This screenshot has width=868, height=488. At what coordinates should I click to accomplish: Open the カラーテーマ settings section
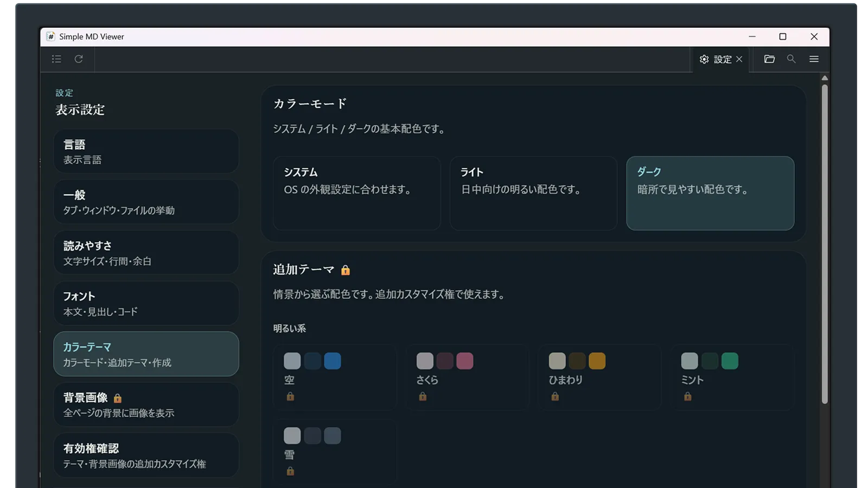click(146, 354)
